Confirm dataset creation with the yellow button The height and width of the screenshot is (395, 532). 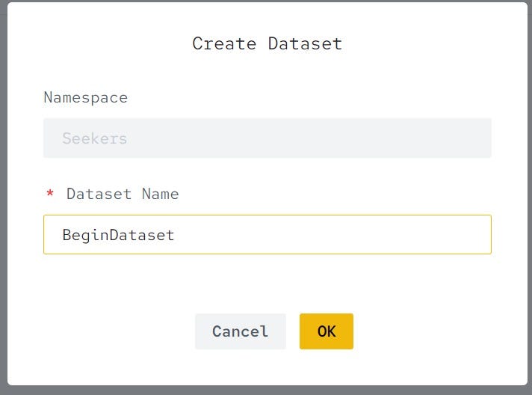[x=326, y=331]
